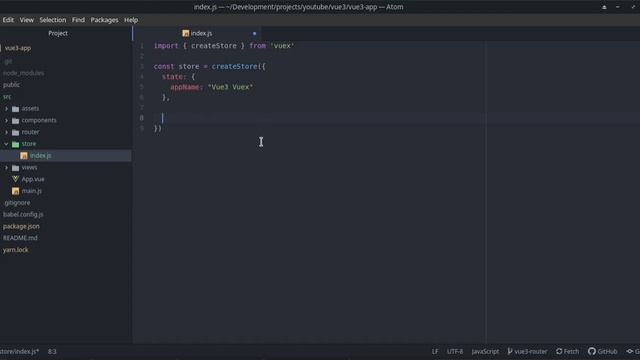Click the createStore call on line 3
The height and width of the screenshot is (360, 640).
234,67
